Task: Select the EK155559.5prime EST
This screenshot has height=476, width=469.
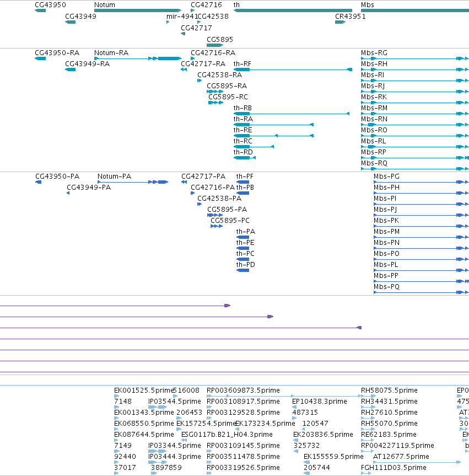Action: coord(307,462)
